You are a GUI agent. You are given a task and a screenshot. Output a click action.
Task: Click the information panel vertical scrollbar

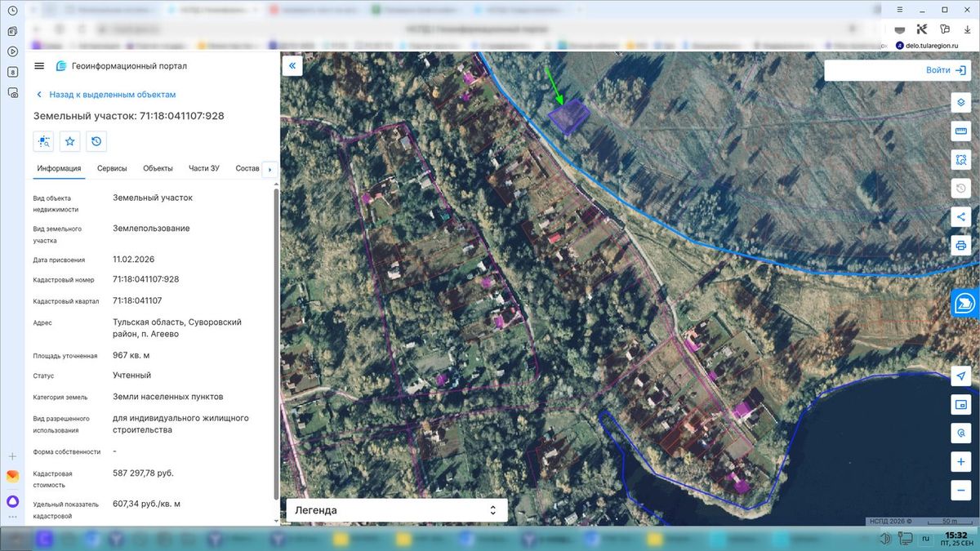click(x=276, y=343)
